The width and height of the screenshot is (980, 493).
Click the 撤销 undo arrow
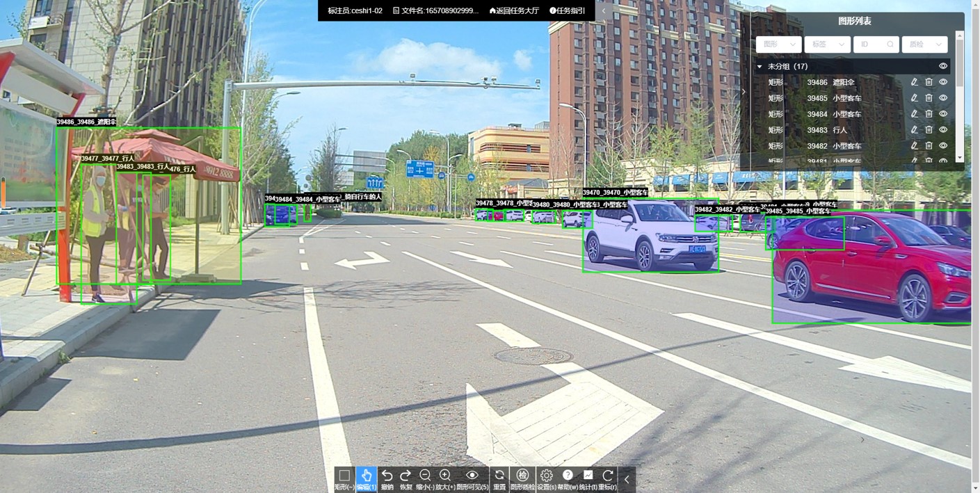pyautogui.click(x=387, y=476)
